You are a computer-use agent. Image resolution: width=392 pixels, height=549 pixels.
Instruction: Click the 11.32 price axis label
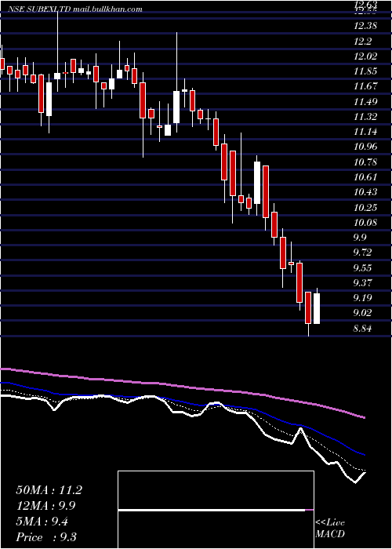click(x=365, y=117)
